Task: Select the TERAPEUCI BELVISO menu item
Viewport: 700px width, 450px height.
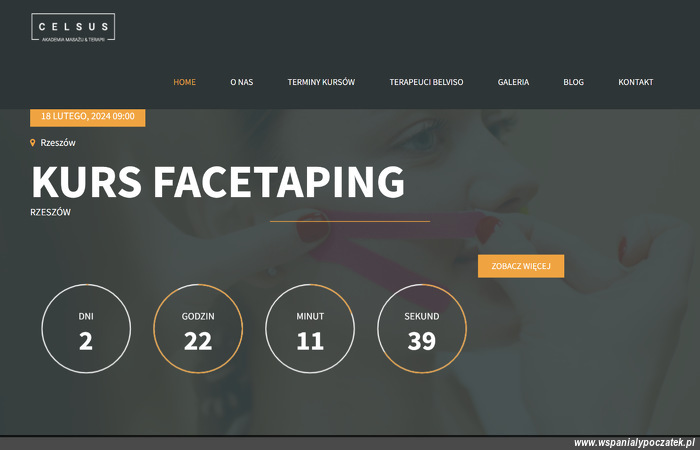Action: pyautogui.click(x=426, y=82)
